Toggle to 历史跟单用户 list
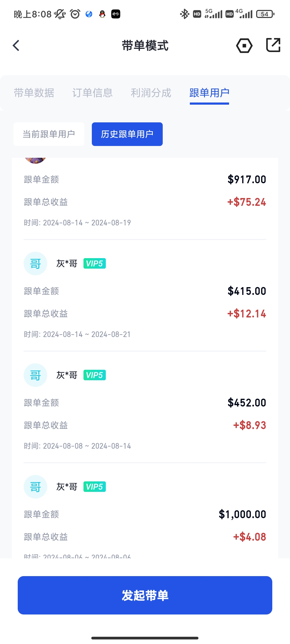290x644 pixels. (x=127, y=134)
